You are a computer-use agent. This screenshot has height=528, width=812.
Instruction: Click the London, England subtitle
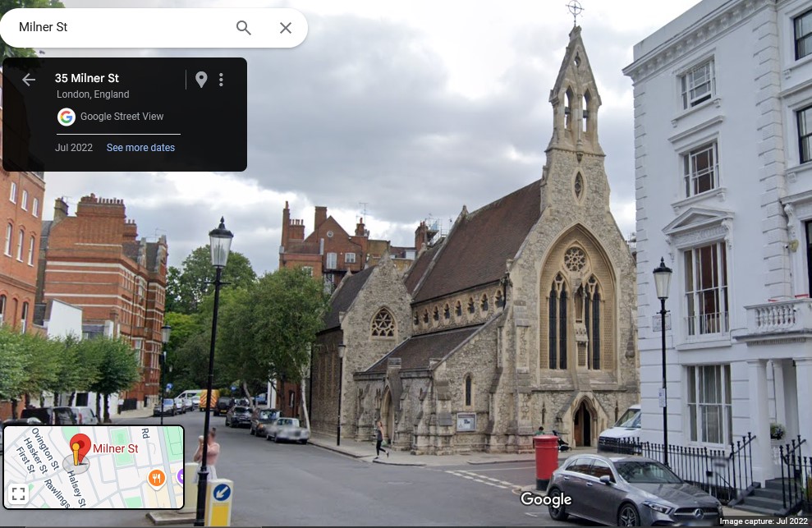[x=93, y=94]
